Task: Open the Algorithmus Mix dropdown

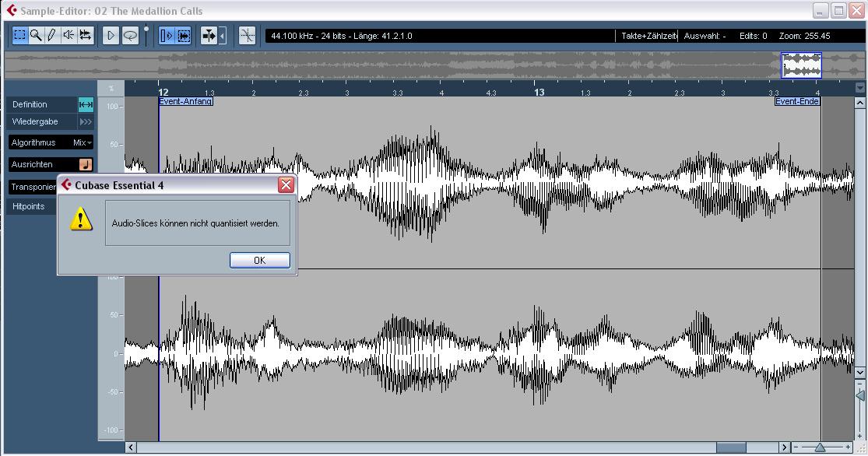Action: coord(83,142)
